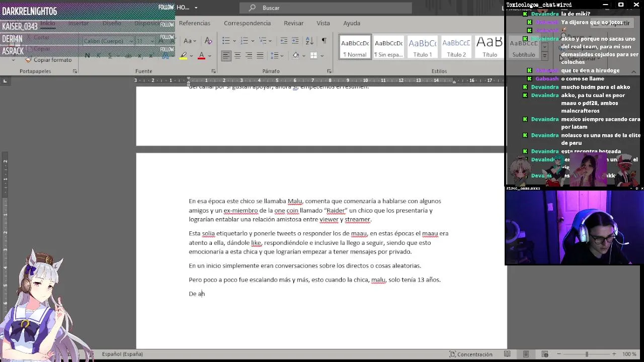Click the right indent marker on ruler

coord(454,81)
